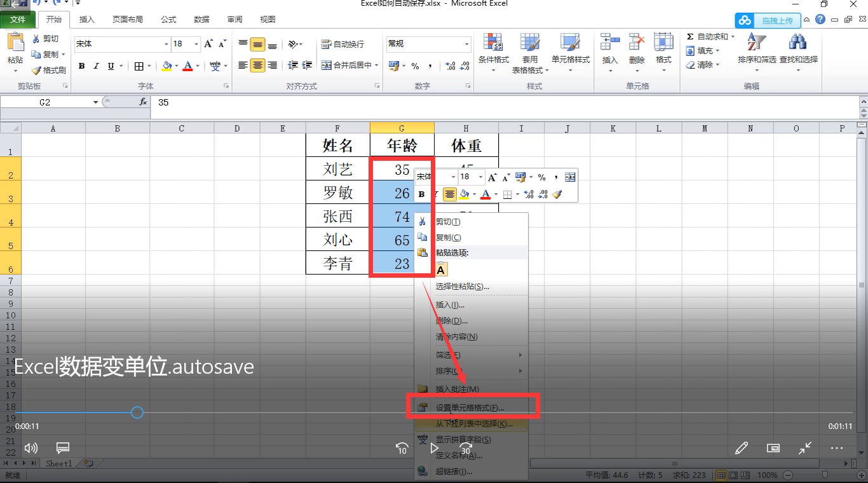Toggle Bold in the ribbon font group
This screenshot has width=868, height=483.
[81, 66]
